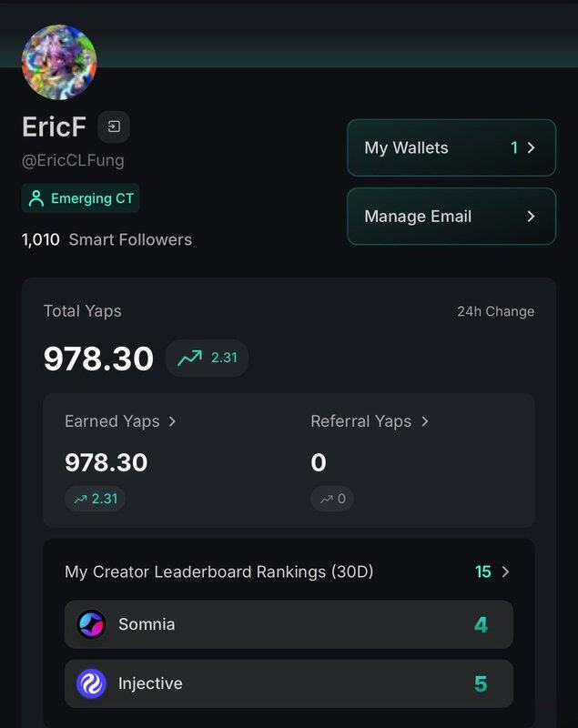
Task: Click the Earned Yaps 2.31 trend icon
Action: (x=80, y=499)
